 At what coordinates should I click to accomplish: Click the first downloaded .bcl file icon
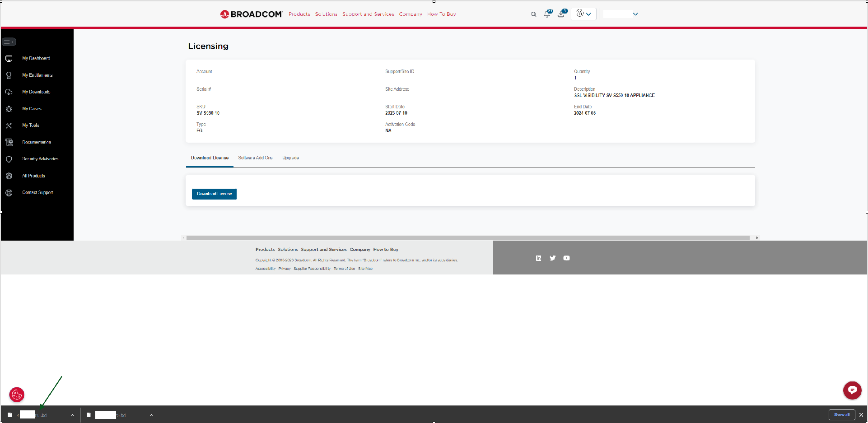coord(9,415)
